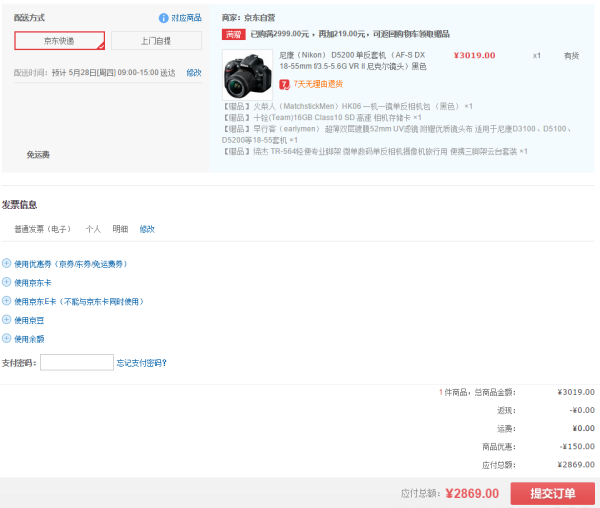Click the large ¥2869.00 total beside submit
Image resolution: width=600 pixels, height=508 pixels.
[472, 493]
